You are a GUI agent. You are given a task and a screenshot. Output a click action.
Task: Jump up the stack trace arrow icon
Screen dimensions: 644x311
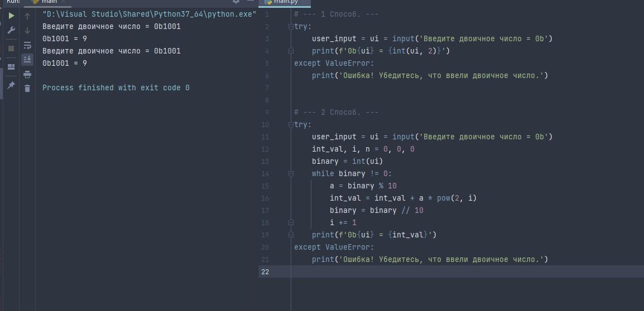27,16
